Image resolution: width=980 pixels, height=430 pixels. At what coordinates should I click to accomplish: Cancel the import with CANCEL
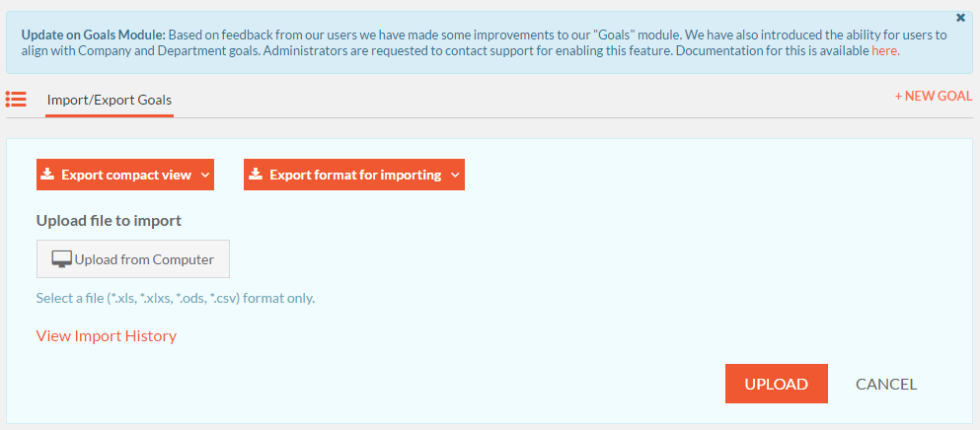pyautogui.click(x=885, y=385)
